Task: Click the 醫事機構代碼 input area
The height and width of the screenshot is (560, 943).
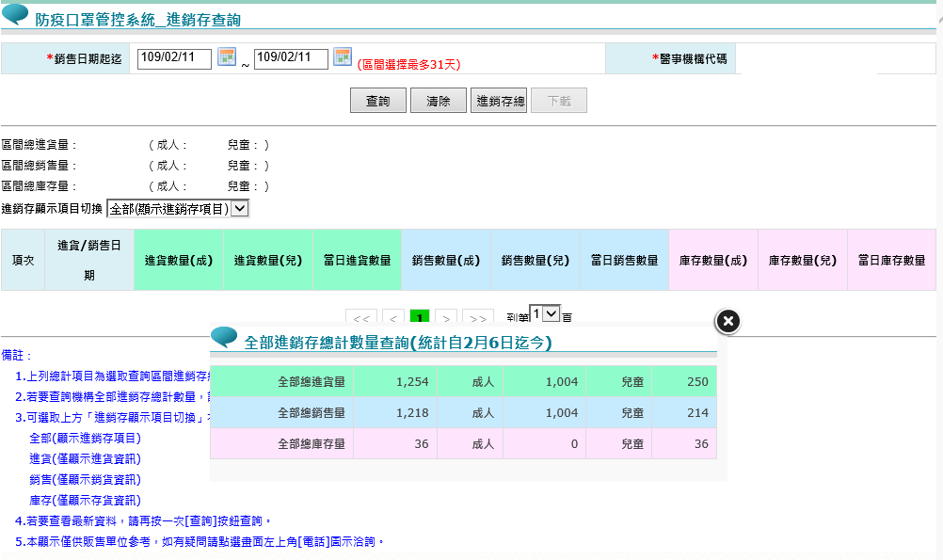Action: coord(806,58)
